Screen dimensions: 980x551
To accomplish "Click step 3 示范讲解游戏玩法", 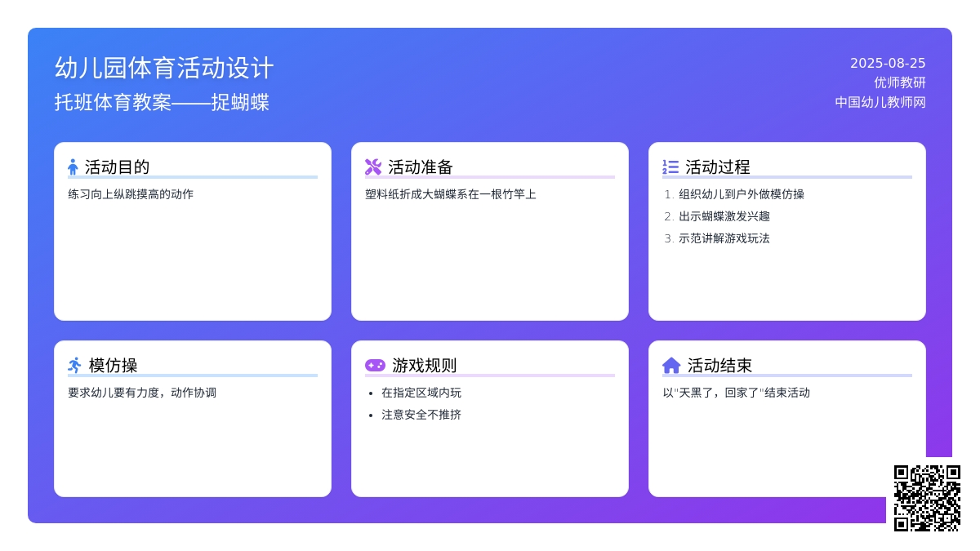I will [x=724, y=238].
